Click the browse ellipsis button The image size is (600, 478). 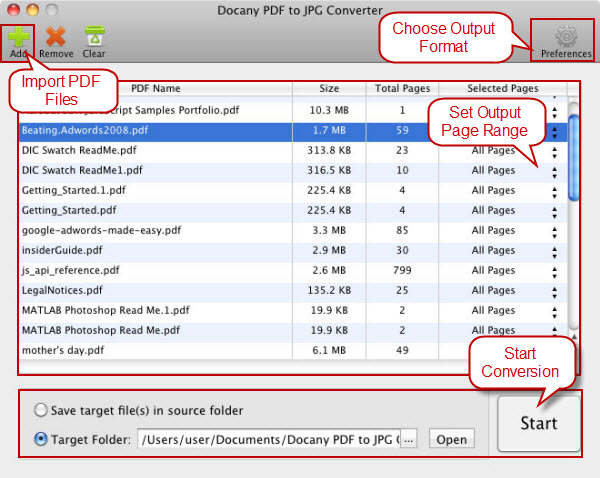[x=408, y=440]
